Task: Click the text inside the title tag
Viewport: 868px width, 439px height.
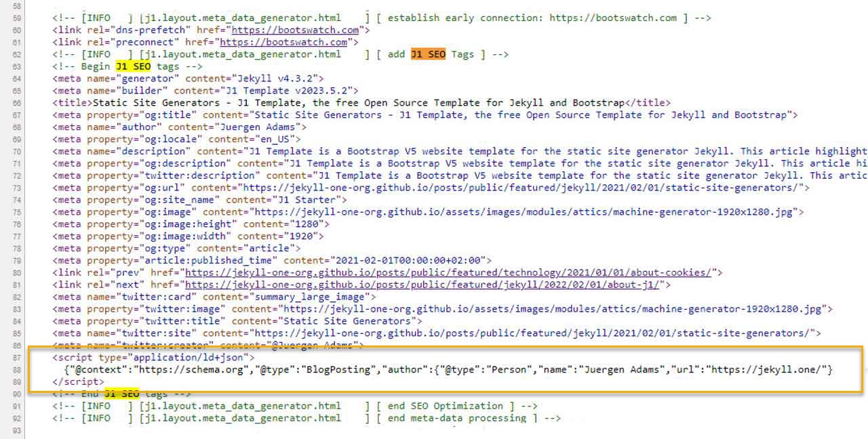Action: 357,103
